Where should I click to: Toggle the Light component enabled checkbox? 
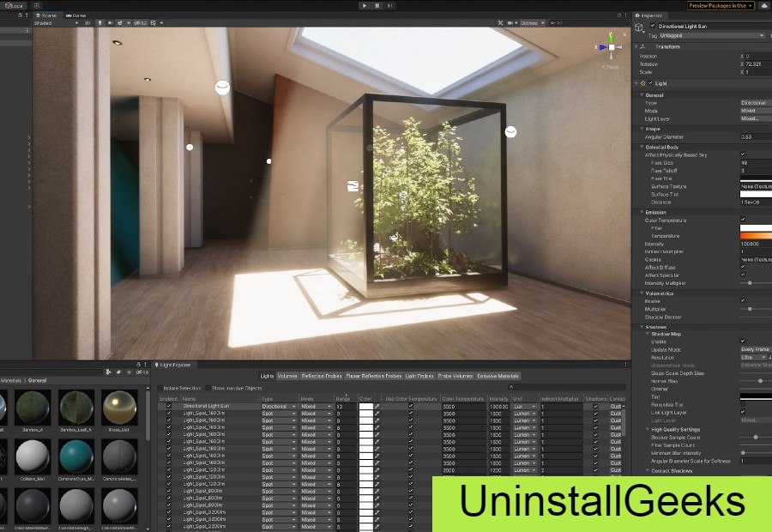tap(650, 83)
